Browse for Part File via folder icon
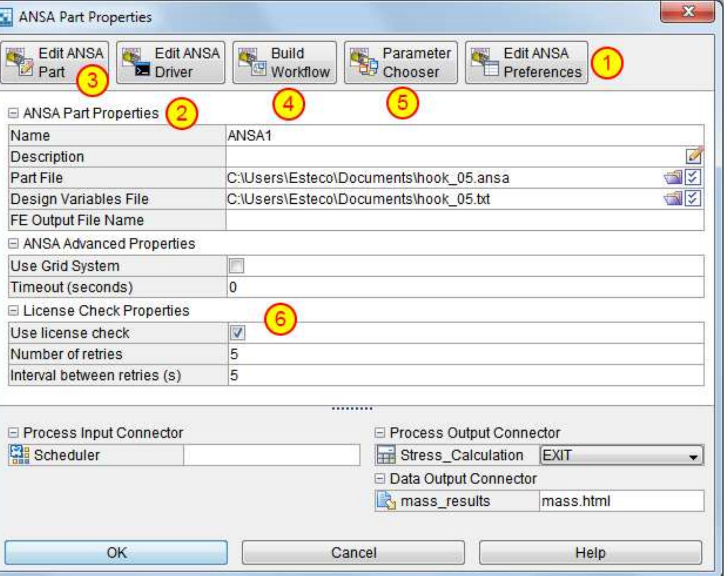This screenshot has height=576, width=728. 673,177
